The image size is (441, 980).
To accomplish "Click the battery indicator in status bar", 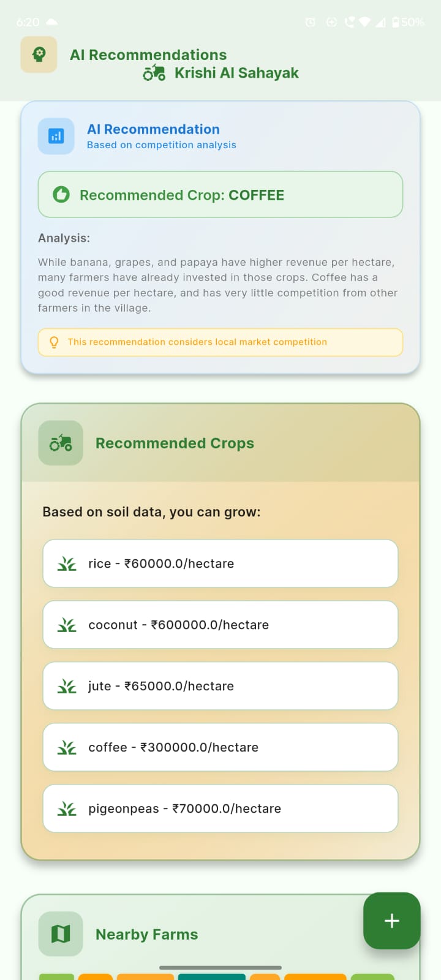I will [408, 22].
